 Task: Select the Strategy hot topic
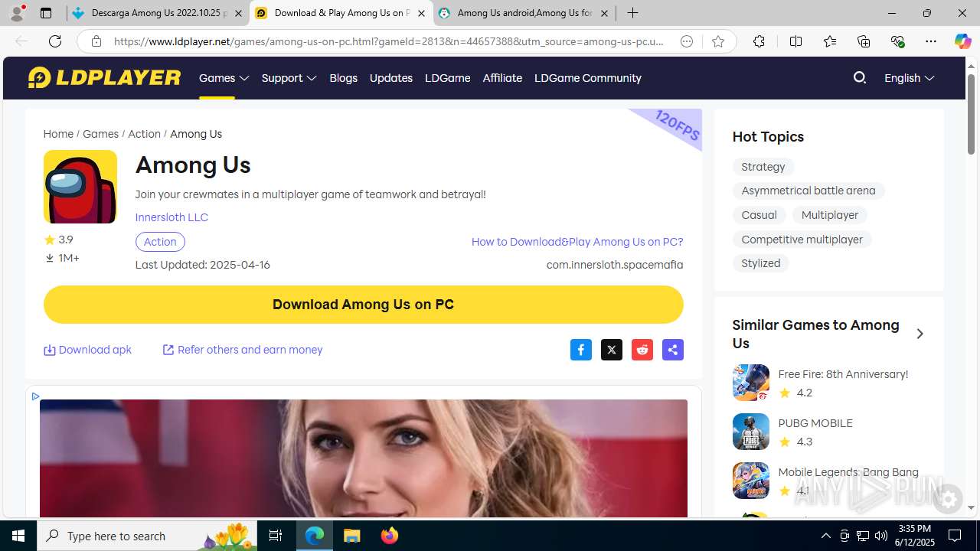click(763, 167)
